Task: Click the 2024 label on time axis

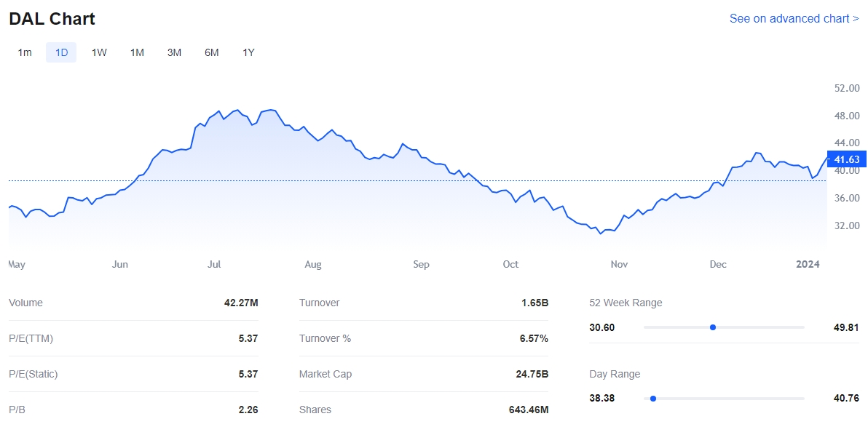Action: 808,264
